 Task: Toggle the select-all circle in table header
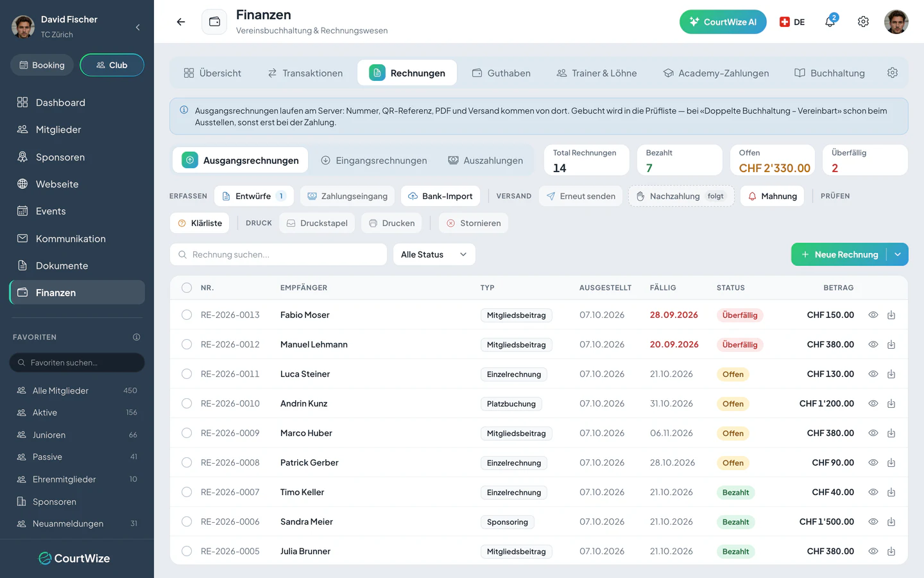pyautogui.click(x=187, y=288)
